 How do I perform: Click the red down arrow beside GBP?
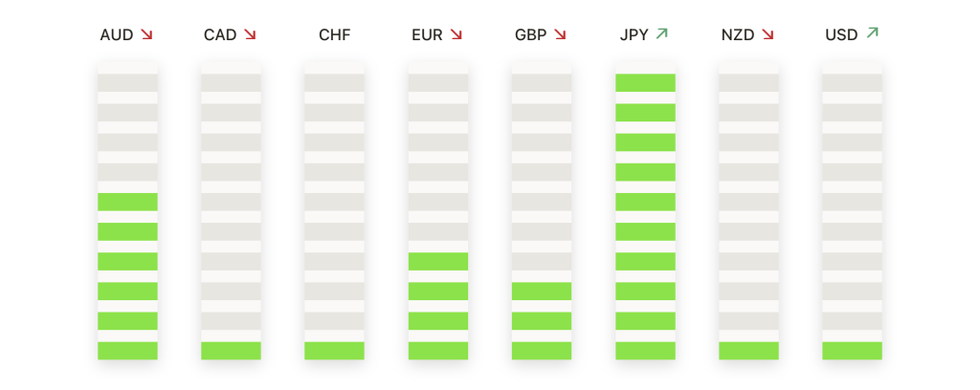coord(560,34)
